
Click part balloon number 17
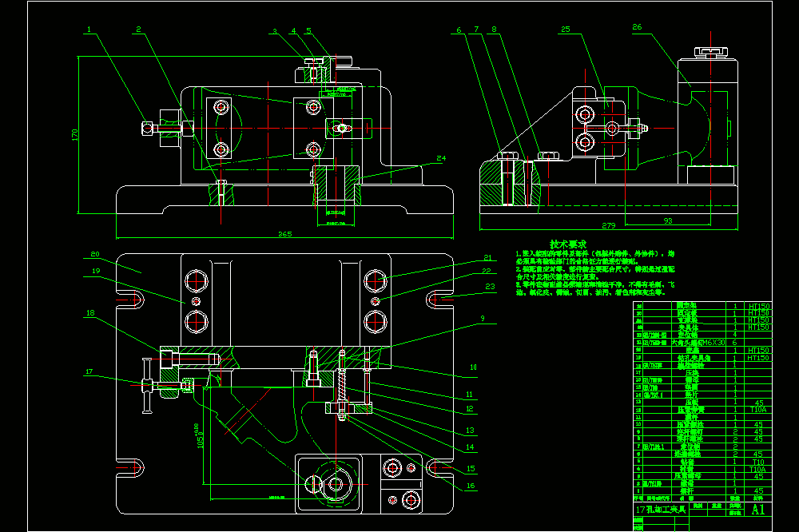point(89,371)
